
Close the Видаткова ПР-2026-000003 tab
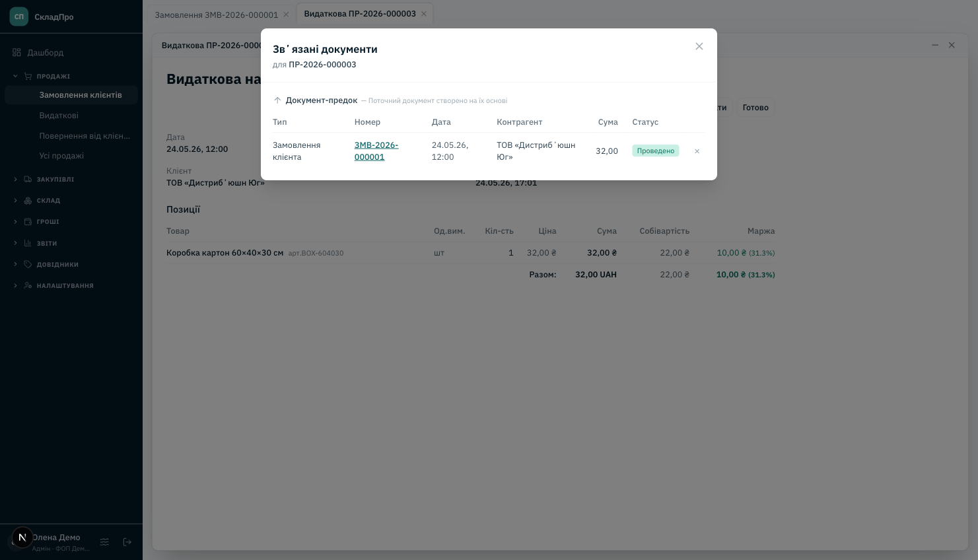pos(424,14)
